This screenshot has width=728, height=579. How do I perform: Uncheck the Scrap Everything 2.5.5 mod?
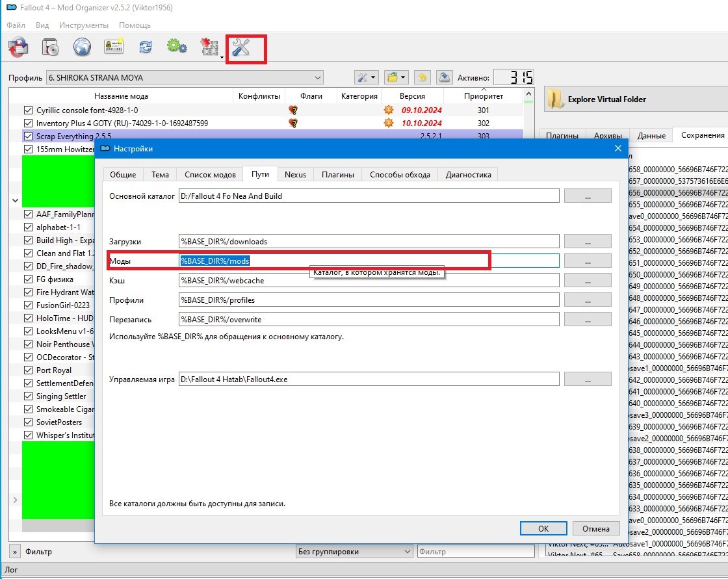28,136
